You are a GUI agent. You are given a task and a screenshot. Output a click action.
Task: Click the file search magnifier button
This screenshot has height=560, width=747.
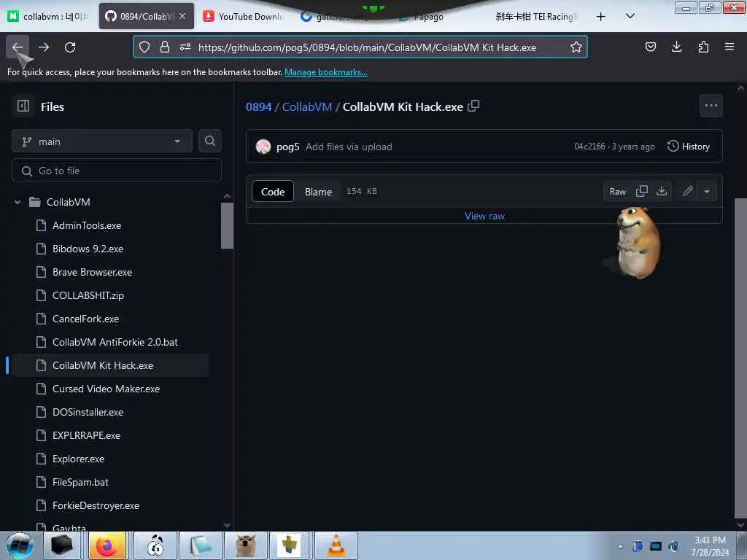[x=209, y=141]
